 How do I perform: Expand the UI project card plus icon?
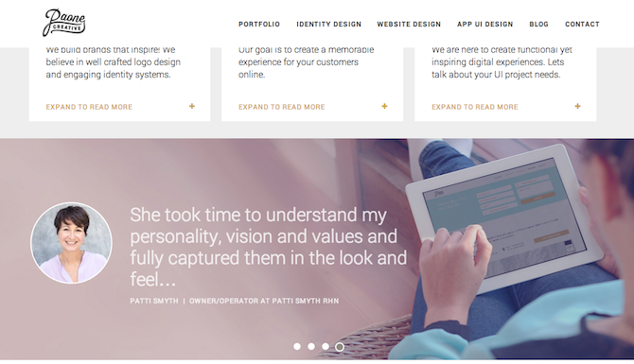[x=578, y=106]
